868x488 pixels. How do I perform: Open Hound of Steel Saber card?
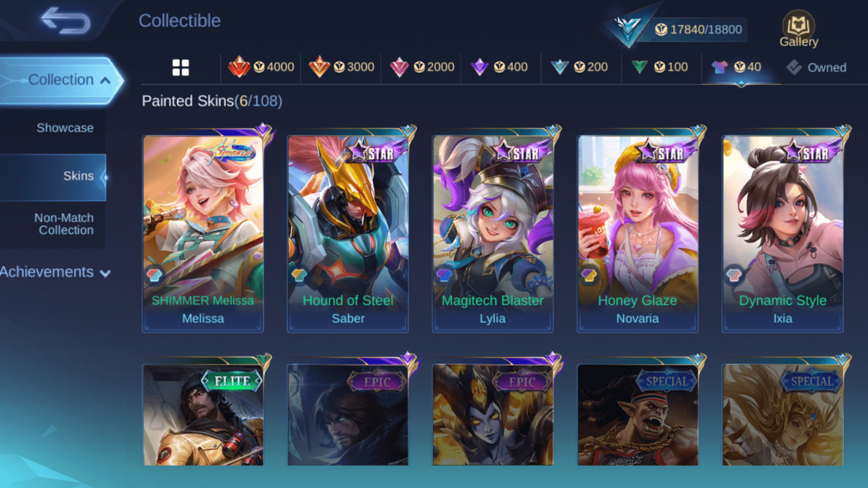pyautogui.click(x=348, y=233)
